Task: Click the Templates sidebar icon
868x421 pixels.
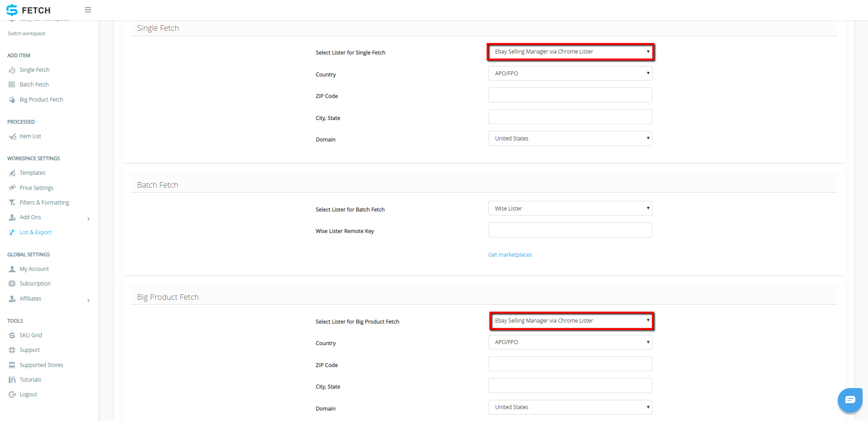Action: click(12, 173)
